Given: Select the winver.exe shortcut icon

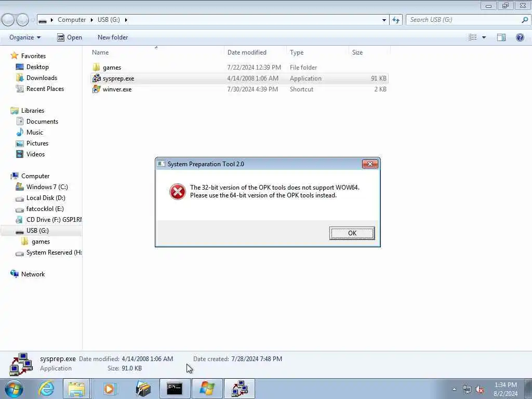Looking at the screenshot, I should [x=96, y=89].
